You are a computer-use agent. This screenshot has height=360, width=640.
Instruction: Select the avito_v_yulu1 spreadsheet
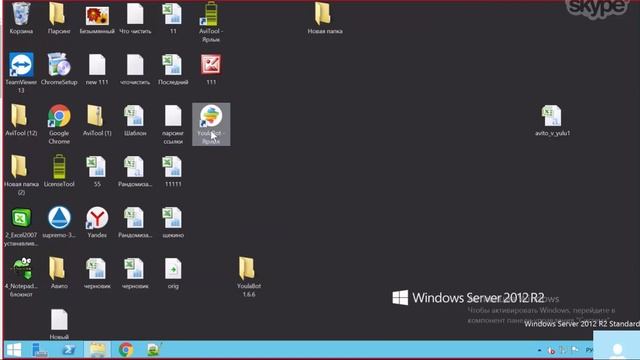[x=552, y=120]
